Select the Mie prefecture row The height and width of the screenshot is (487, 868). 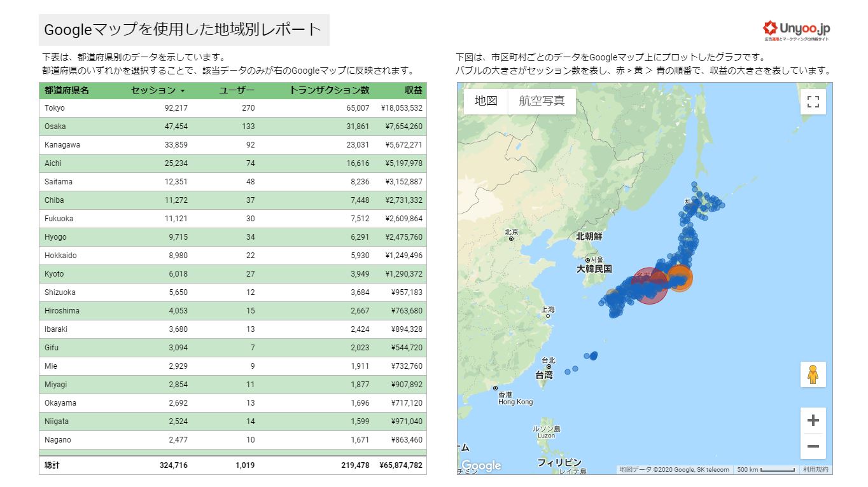click(x=233, y=366)
